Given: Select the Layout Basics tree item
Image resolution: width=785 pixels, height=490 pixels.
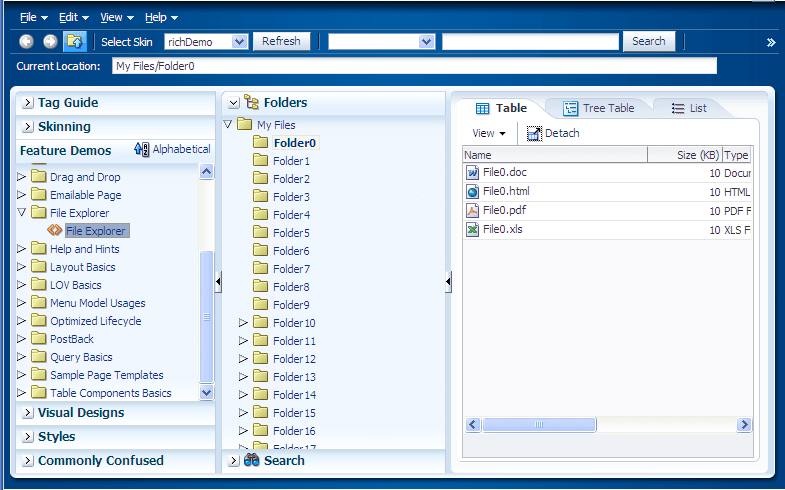Looking at the screenshot, I should 83,267.
